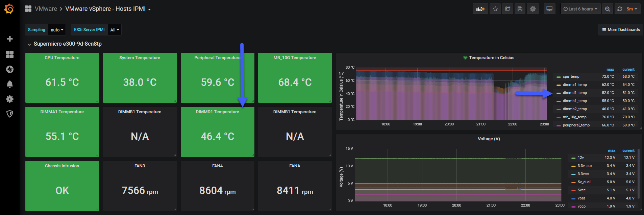This screenshot has height=215, width=644.
Task: Click the VMware folder breadcrumb link
Action: [46, 9]
